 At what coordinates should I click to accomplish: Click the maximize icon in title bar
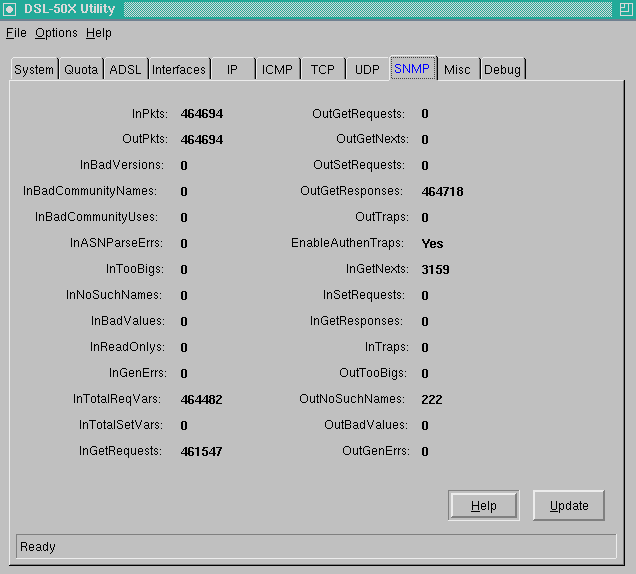tap(626, 9)
